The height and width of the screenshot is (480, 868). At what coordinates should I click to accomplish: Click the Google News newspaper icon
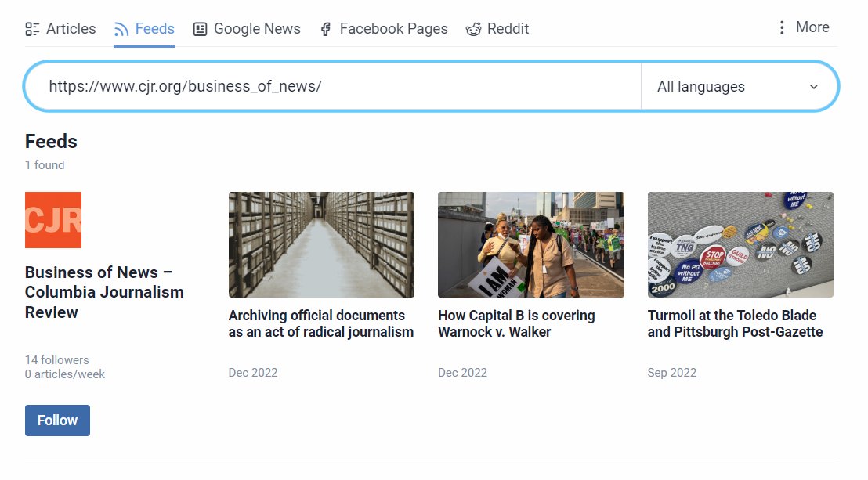tap(200, 29)
